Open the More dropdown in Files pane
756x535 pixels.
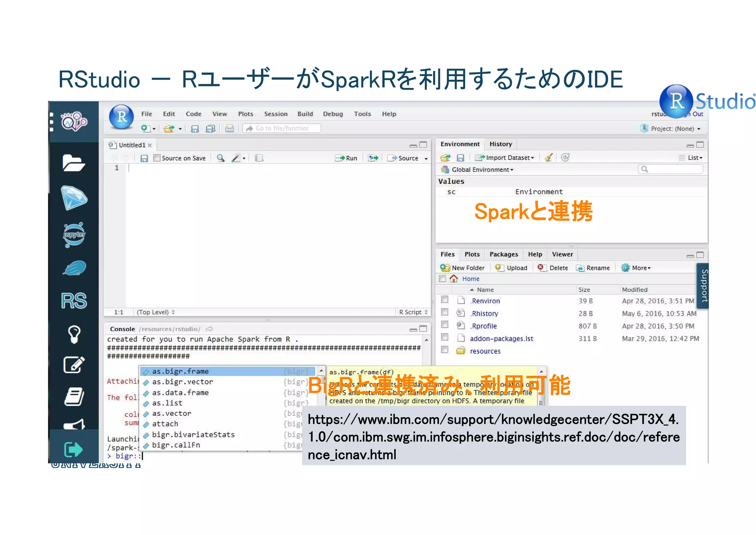click(x=636, y=268)
